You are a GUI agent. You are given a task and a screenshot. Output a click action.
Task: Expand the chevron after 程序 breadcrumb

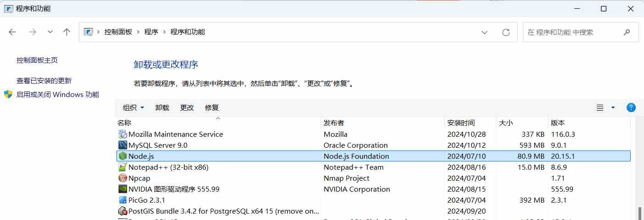tap(164, 32)
